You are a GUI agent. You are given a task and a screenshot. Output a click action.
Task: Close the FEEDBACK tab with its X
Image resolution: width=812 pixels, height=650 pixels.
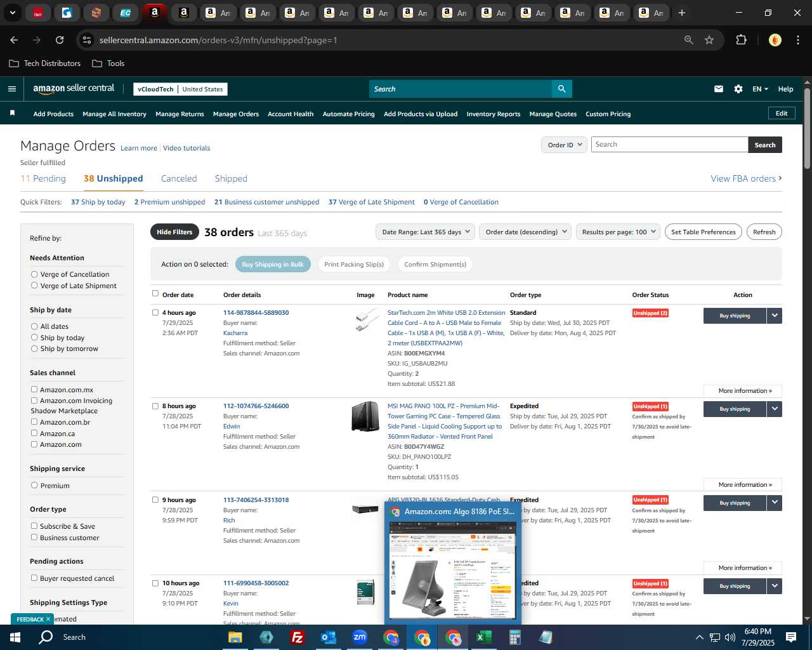pos(48,619)
